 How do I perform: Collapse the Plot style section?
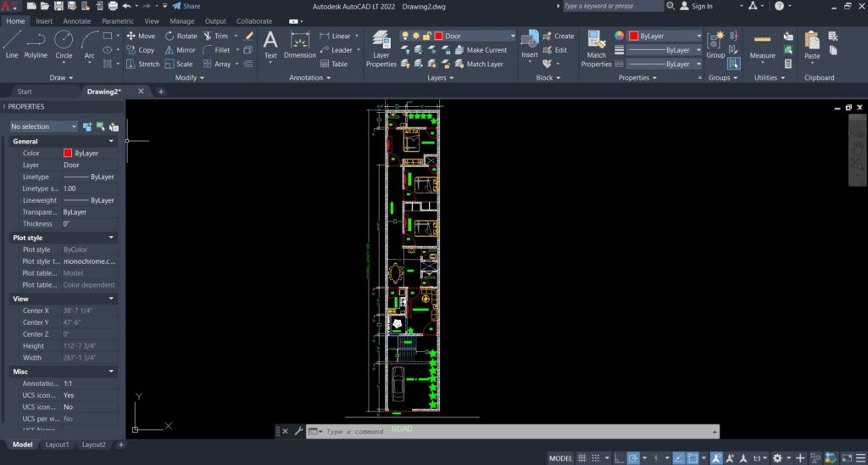click(111, 238)
